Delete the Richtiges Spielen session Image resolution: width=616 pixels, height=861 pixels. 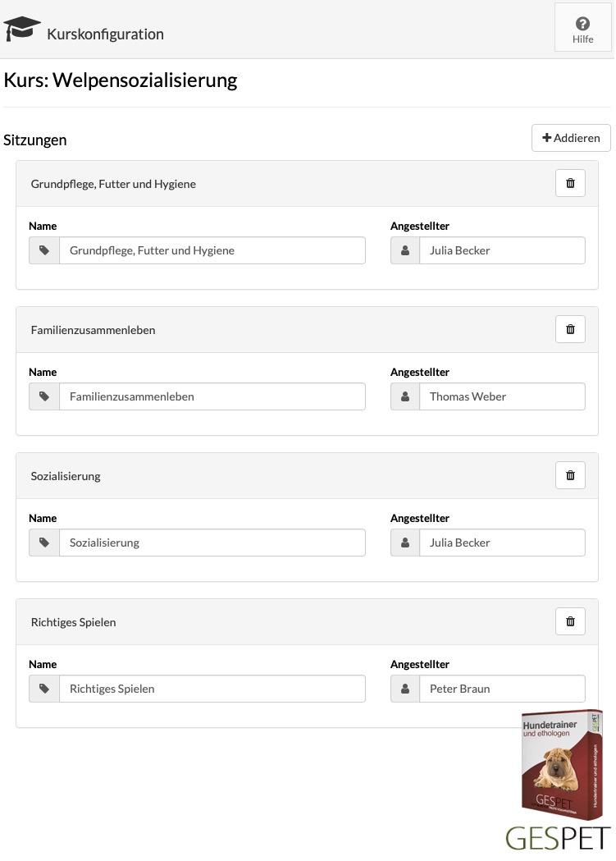[x=570, y=621]
